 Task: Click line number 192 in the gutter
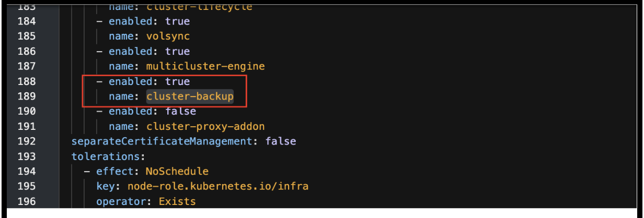pyautogui.click(x=26, y=141)
